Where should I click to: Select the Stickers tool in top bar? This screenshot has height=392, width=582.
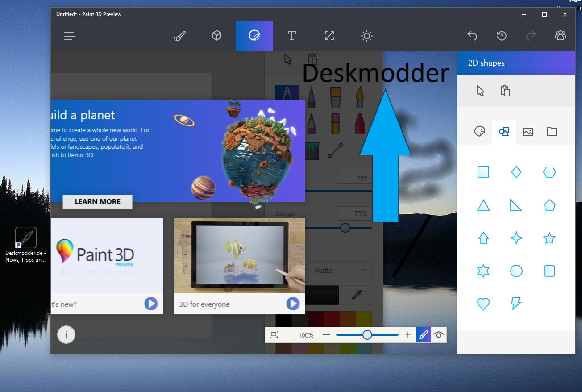[x=254, y=36]
